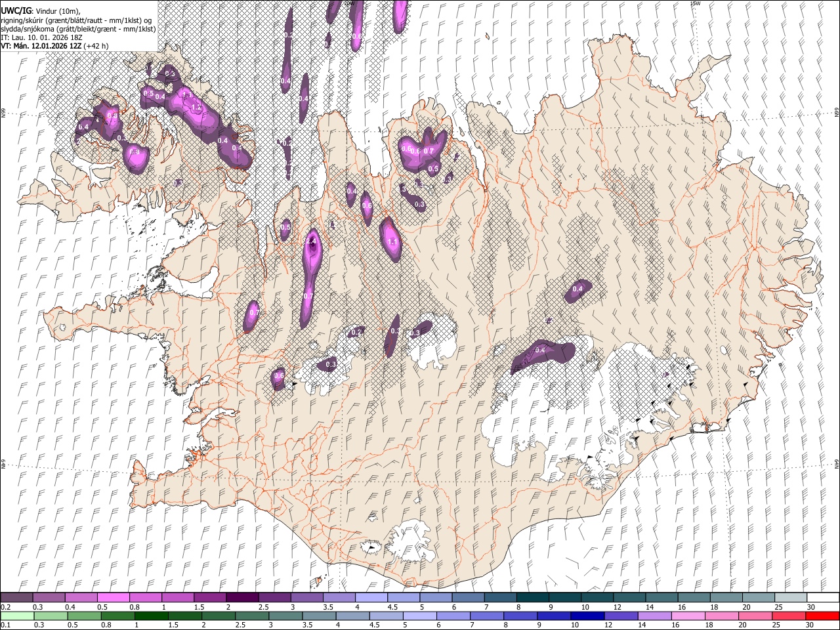This screenshot has width=840, height=630.
Task: Select the bright red 30 swatch in lower legend
Action: coord(822,616)
